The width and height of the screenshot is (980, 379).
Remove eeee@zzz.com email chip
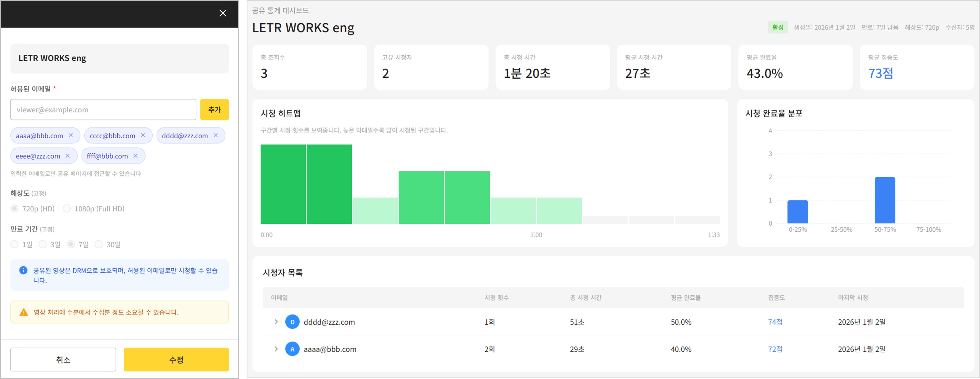pos(68,156)
